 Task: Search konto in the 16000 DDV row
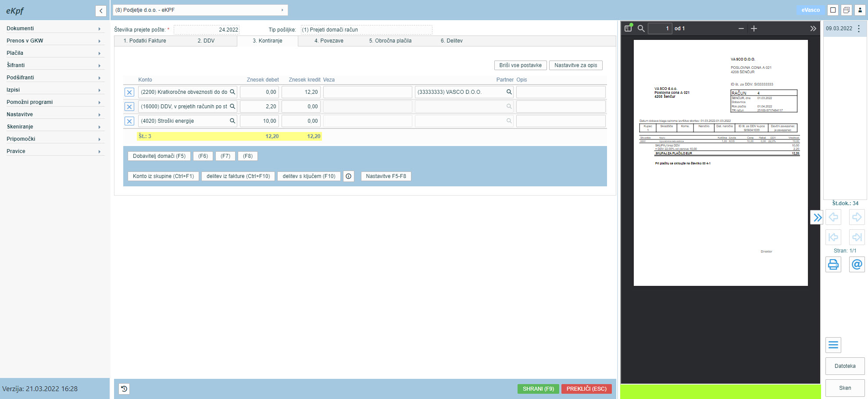pyautogui.click(x=232, y=107)
